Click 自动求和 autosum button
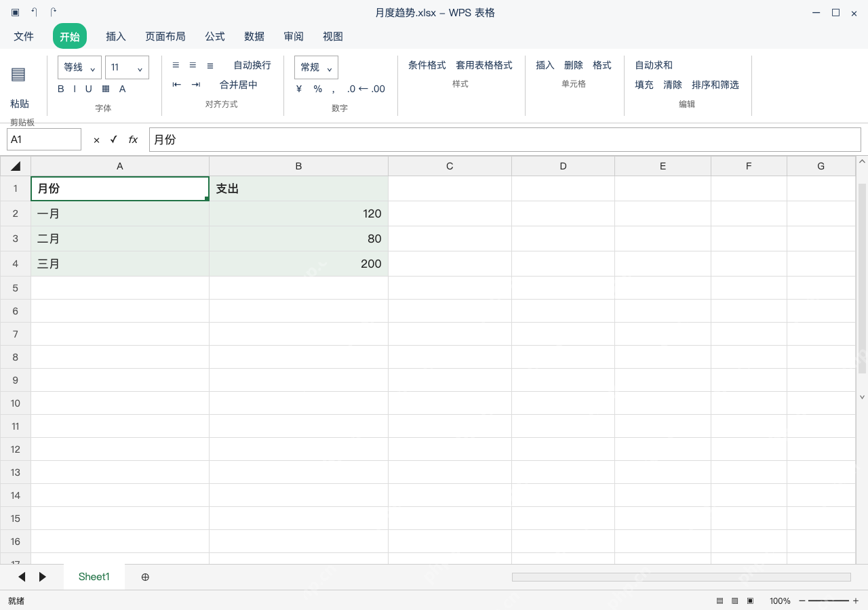Viewport: 868px width, 610px height. pos(654,65)
